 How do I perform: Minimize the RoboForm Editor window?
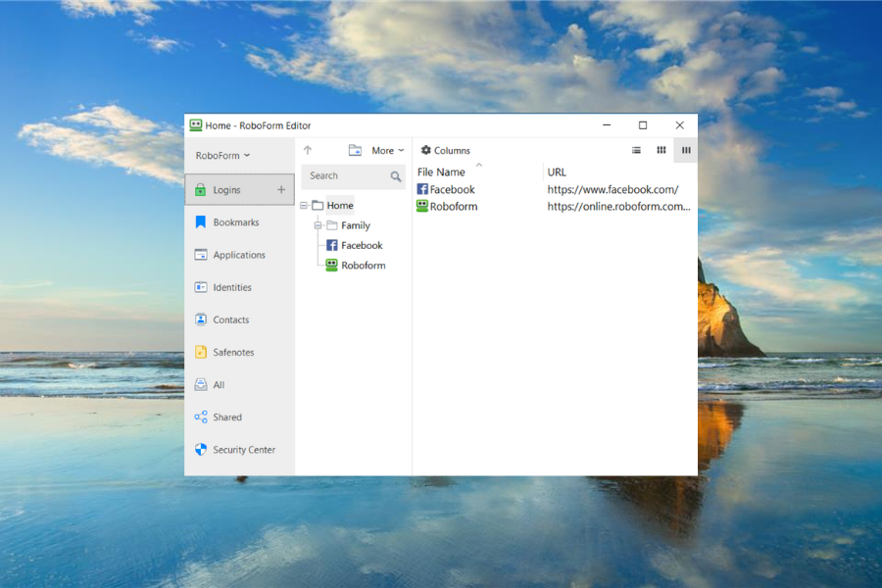tap(607, 125)
